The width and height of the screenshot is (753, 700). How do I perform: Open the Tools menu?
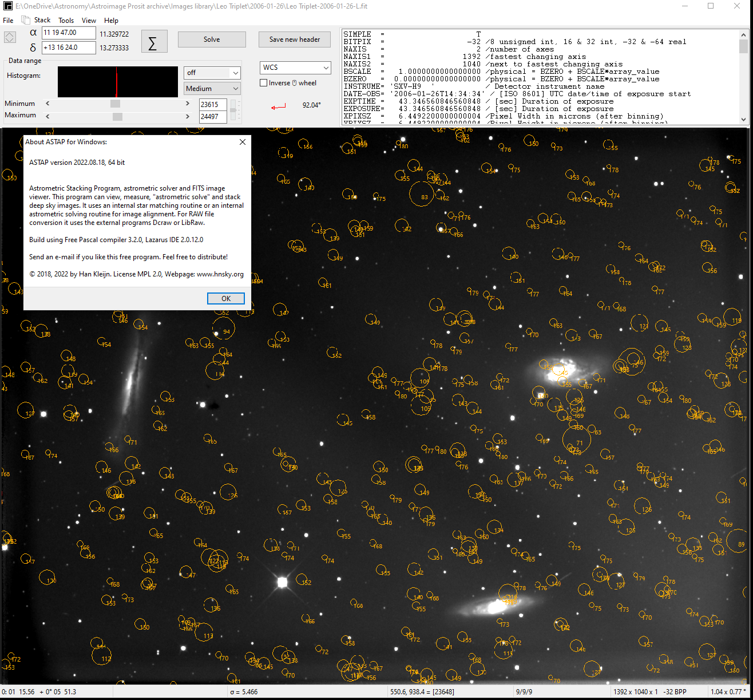tap(66, 20)
